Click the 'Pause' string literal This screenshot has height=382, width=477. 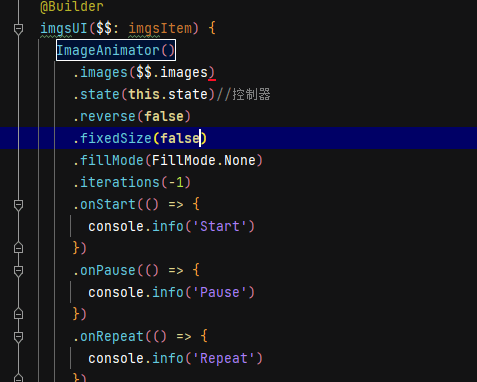click(219, 292)
